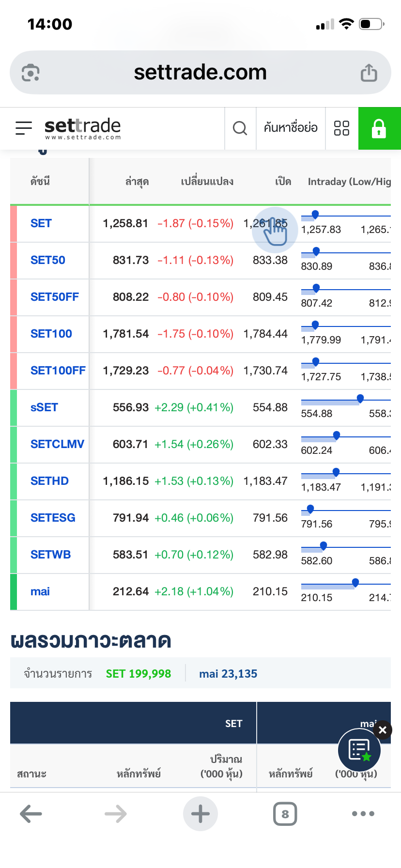The width and height of the screenshot is (401, 868).
Task: Open the hamburger navigation menu
Action: 24,128
